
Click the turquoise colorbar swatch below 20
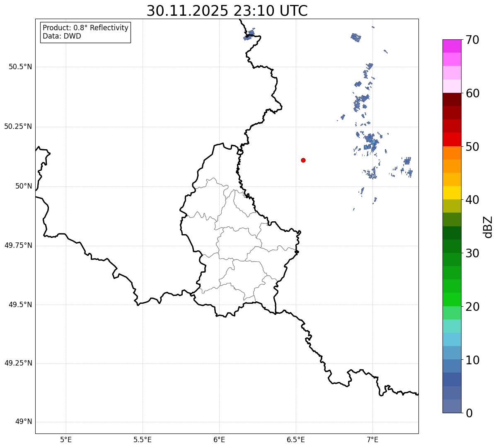452,326
